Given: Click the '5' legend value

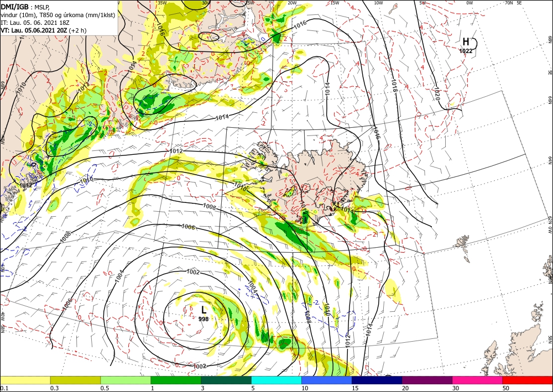Looking at the screenshot, I should 253,388.
